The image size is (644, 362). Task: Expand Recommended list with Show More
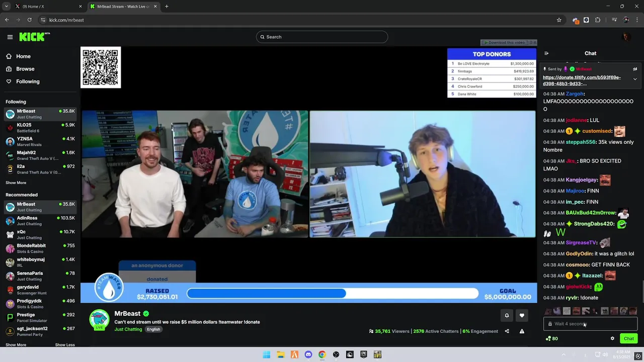tap(16, 345)
